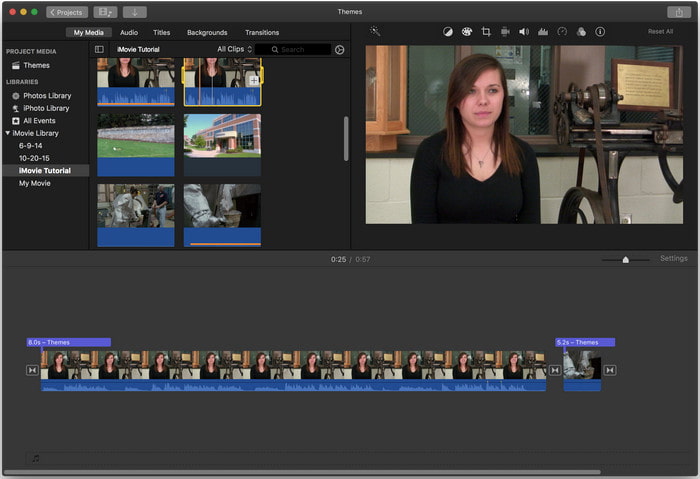Click the magic wand Enhance icon
700x479 pixels.
point(375,31)
